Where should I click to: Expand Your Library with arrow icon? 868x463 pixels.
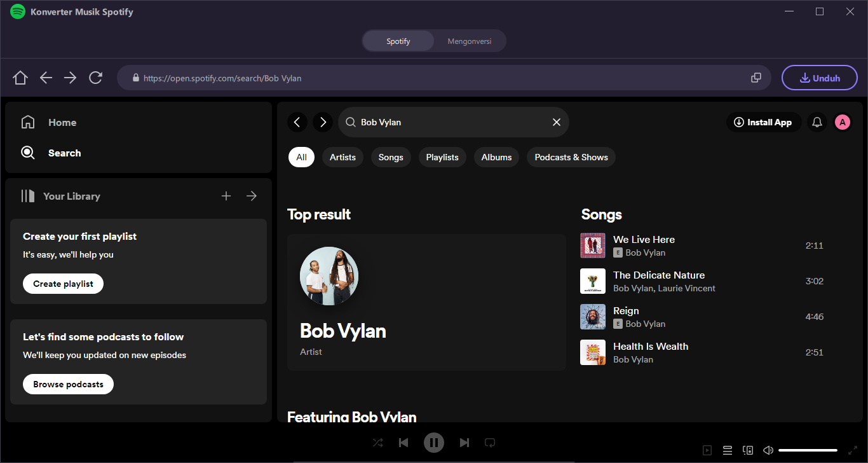(252, 196)
